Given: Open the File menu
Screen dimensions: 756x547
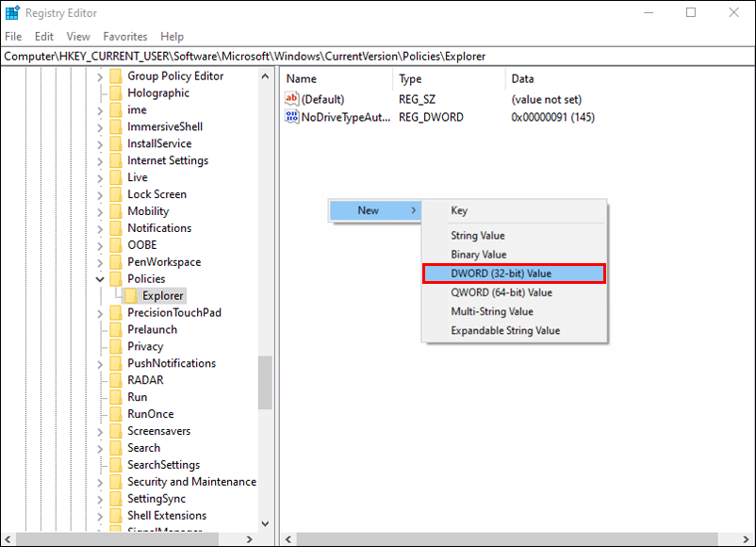Looking at the screenshot, I should tap(13, 37).
